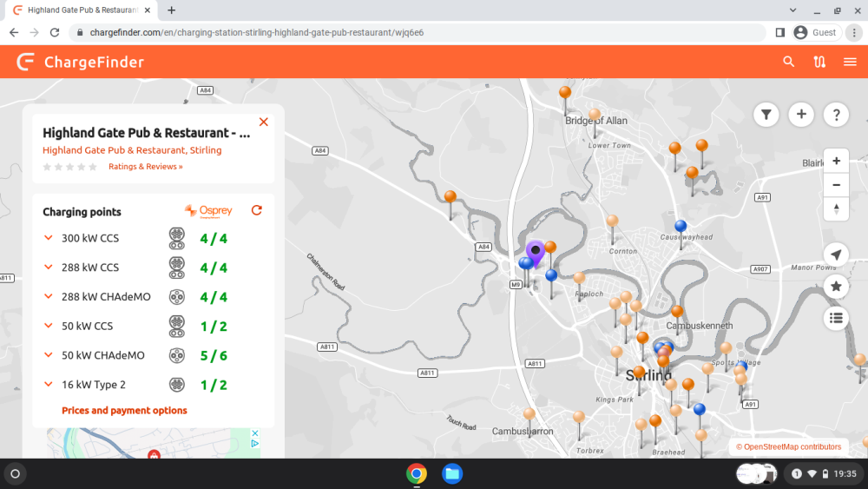The height and width of the screenshot is (489, 868).
Task: Open Ratings & Reviews link
Action: (x=146, y=166)
